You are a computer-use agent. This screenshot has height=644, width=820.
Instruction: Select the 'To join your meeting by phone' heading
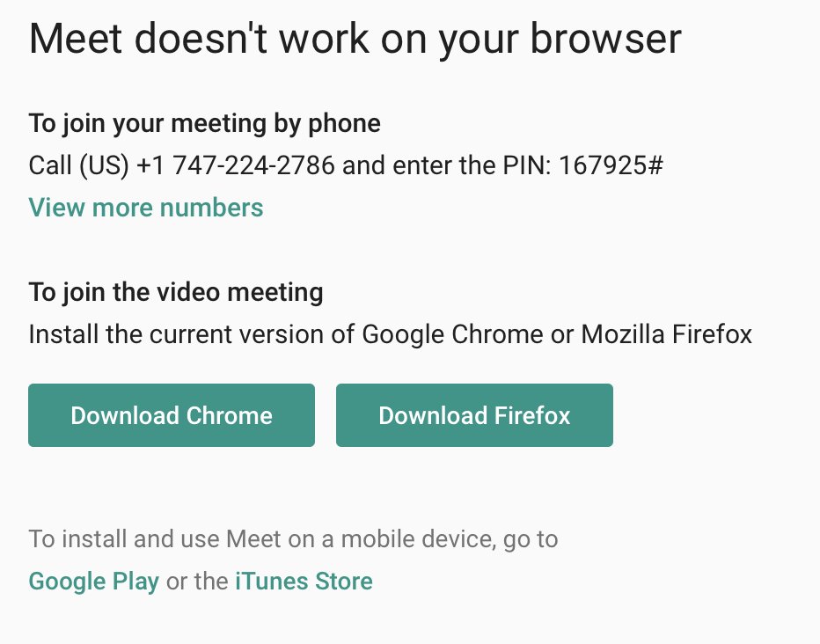click(x=204, y=124)
